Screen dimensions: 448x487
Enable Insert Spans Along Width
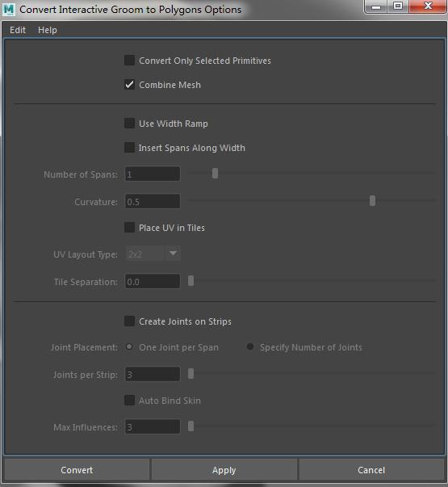[129, 148]
